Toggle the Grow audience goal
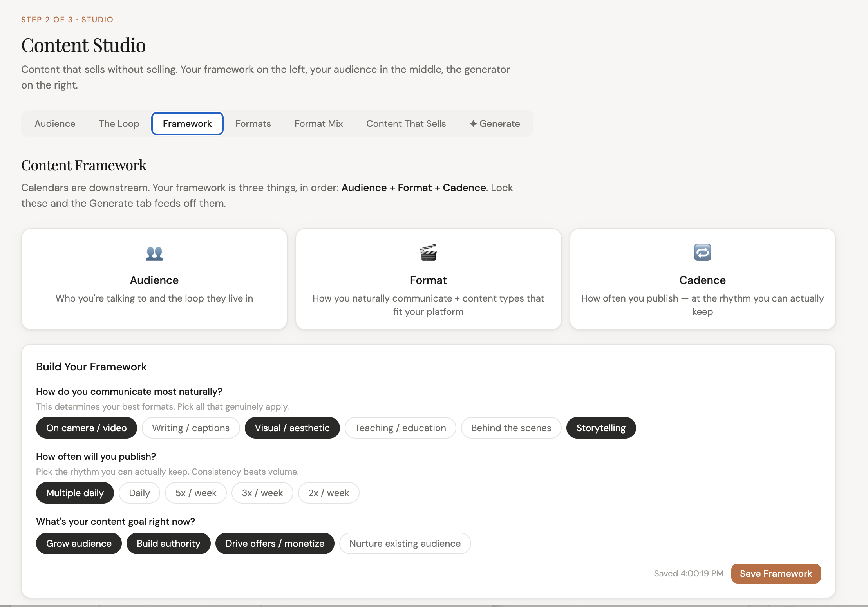This screenshot has width=868, height=607. pyautogui.click(x=79, y=544)
